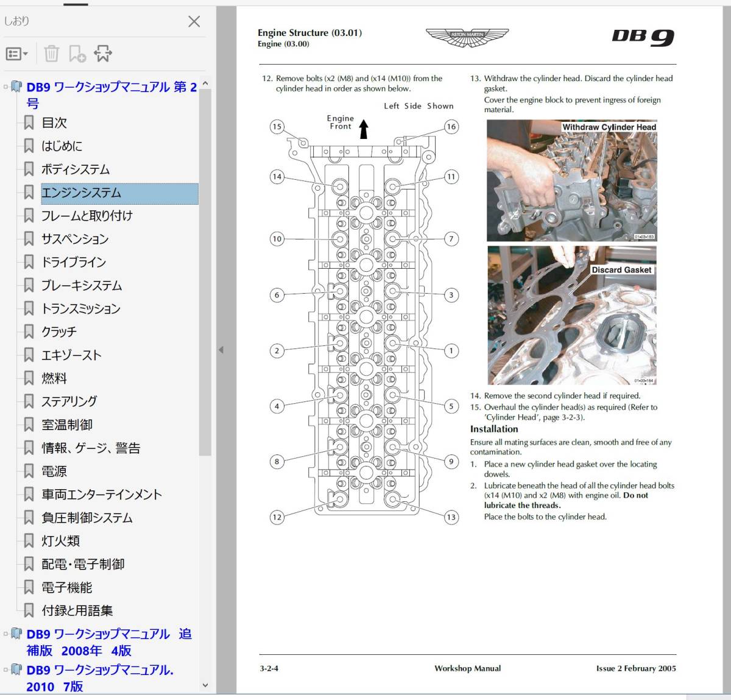The height and width of the screenshot is (700, 731).
Task: Click the bookmark list scroll up arrow
Action: 205,83
